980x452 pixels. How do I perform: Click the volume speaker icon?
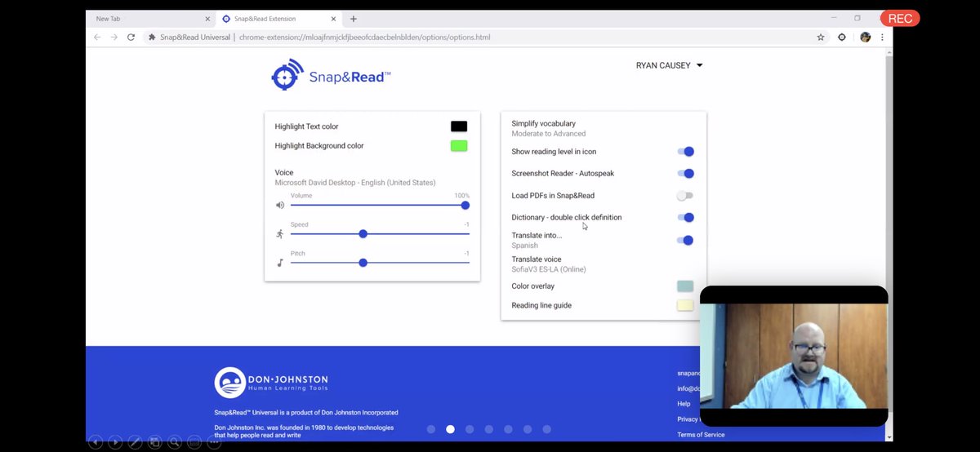pos(280,206)
